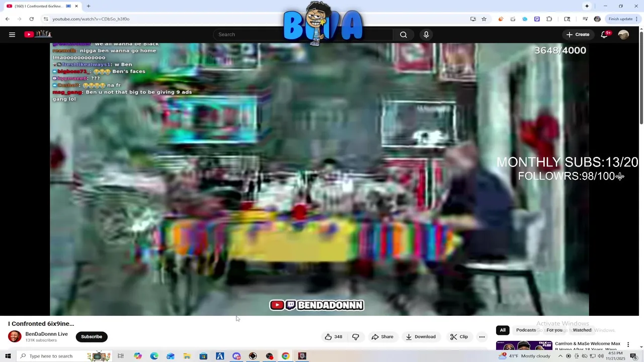Screen dimensions: 644x362
Task: Open the YouTube notifications bell
Action: tap(605, 34)
